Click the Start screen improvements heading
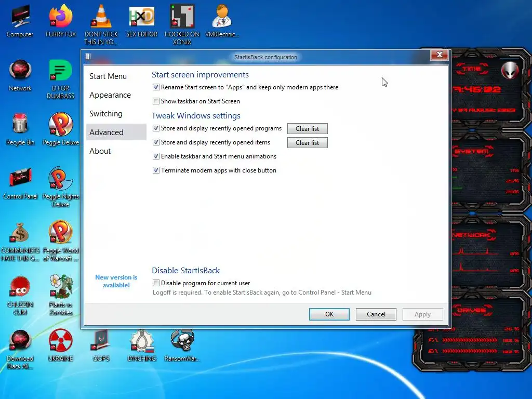 point(200,75)
